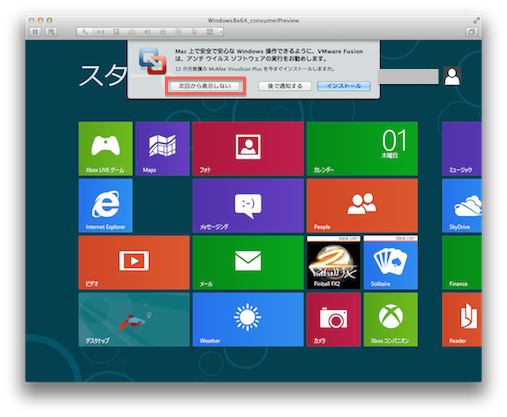
Task: Open the Reader tile
Action: 462,320
